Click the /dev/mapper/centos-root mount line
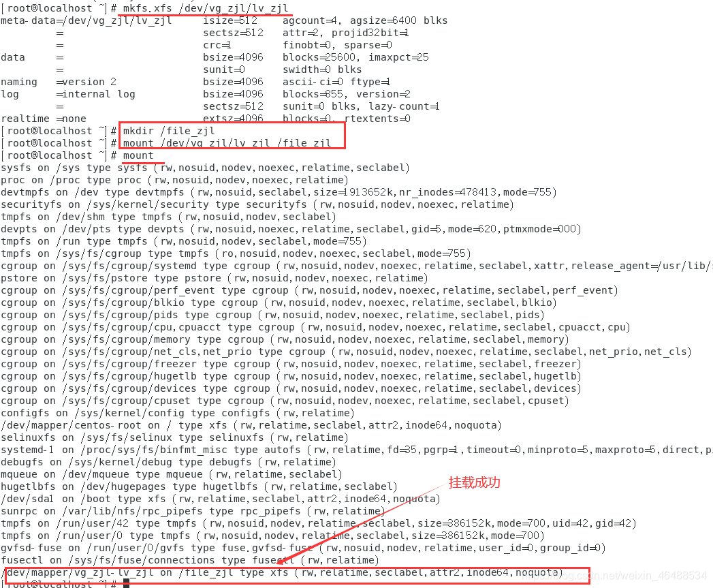 [x=251, y=425]
